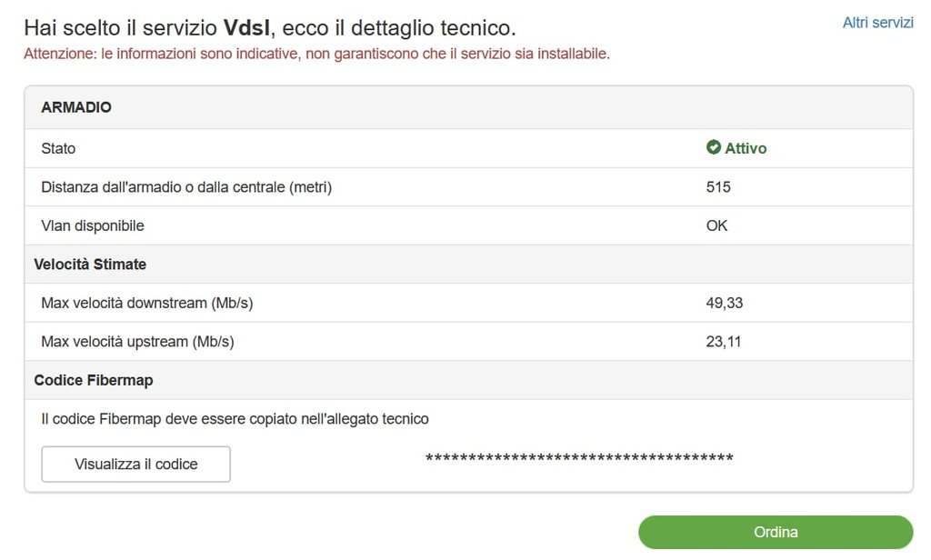Viewport: 931px width, 560px height.
Task: Open the Altri servizi link
Action: pos(877,23)
